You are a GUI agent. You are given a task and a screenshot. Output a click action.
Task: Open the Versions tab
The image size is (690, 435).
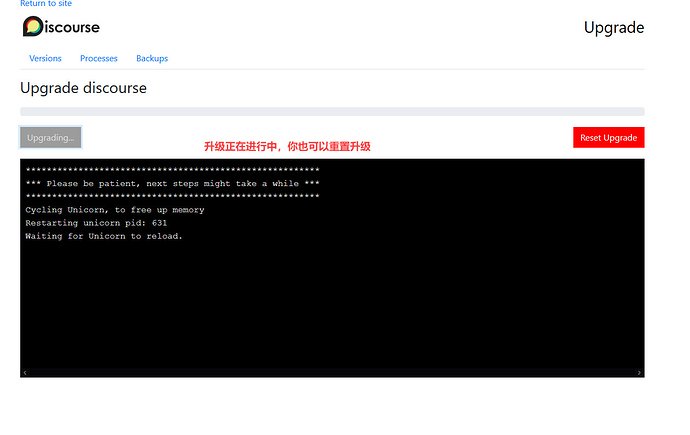(x=45, y=58)
